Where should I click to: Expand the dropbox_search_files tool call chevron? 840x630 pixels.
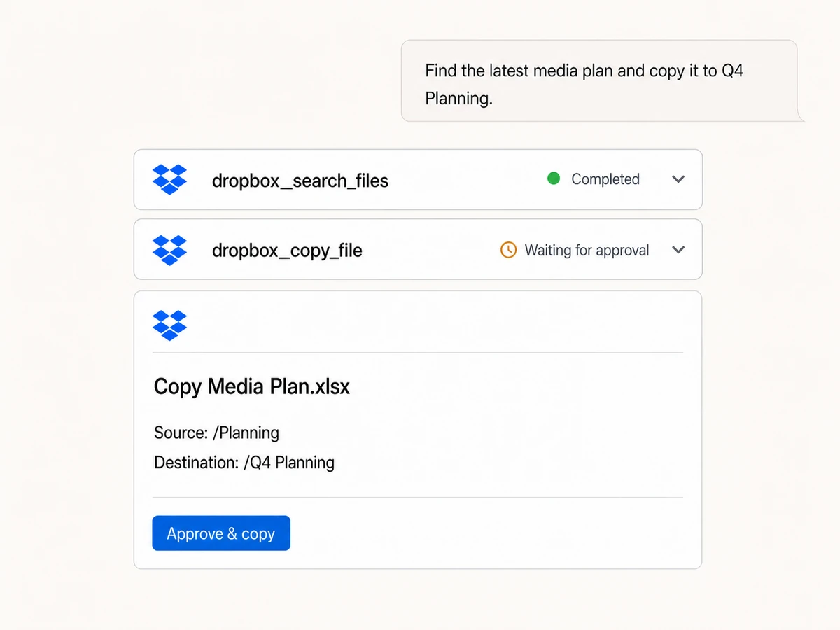point(678,179)
